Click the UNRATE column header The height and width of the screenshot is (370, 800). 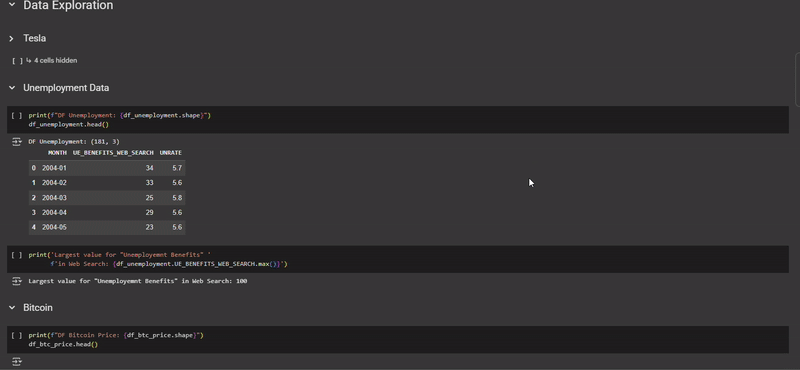[x=171, y=153]
